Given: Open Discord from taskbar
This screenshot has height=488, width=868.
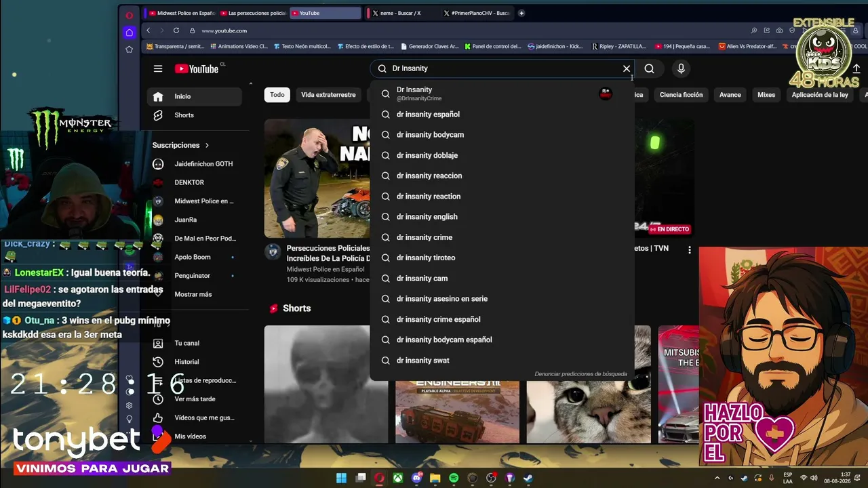Looking at the screenshot, I should tap(417, 478).
